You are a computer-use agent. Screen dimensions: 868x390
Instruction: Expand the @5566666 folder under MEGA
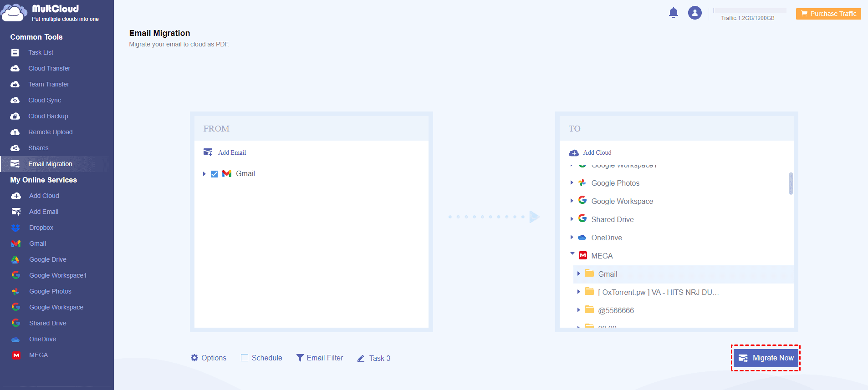point(579,310)
